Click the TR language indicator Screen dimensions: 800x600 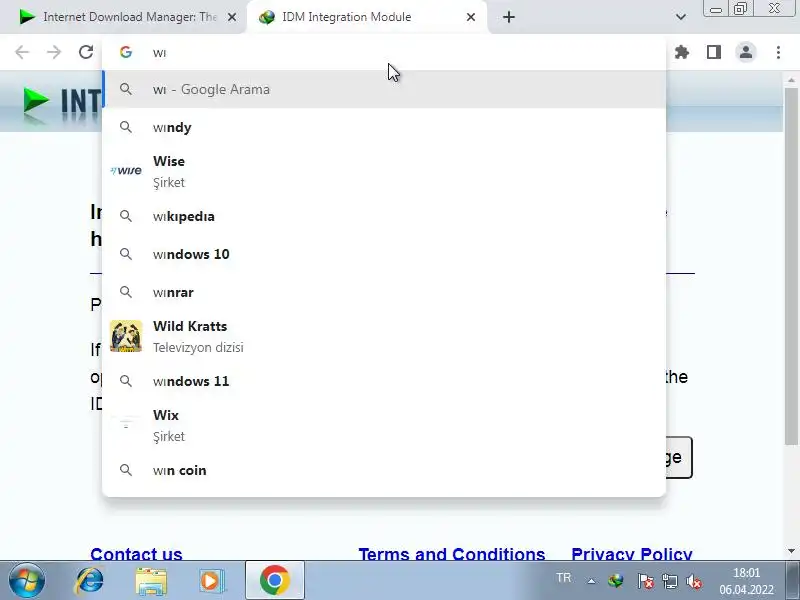point(564,578)
